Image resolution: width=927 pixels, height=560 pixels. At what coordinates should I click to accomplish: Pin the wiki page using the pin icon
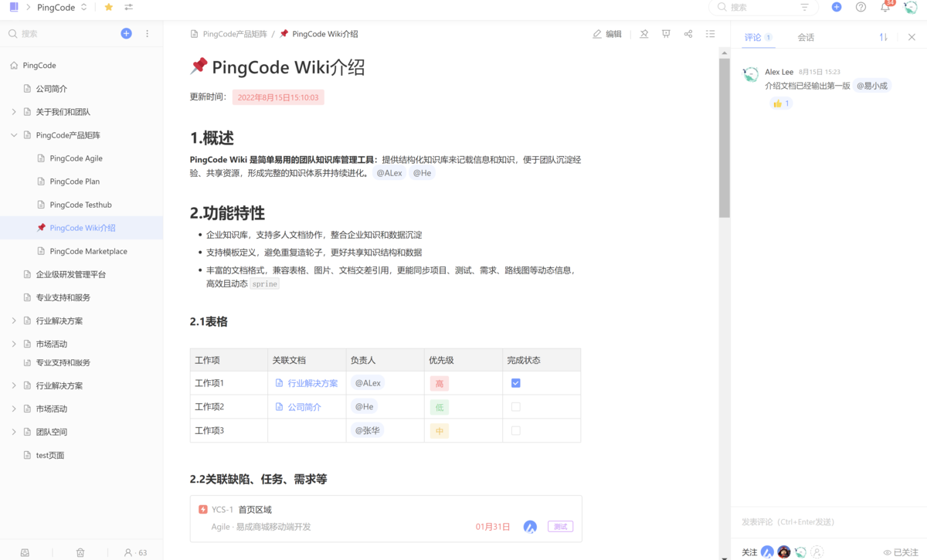(643, 33)
